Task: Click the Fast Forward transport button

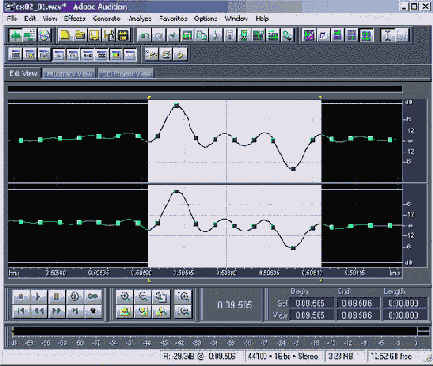Action: (57, 311)
